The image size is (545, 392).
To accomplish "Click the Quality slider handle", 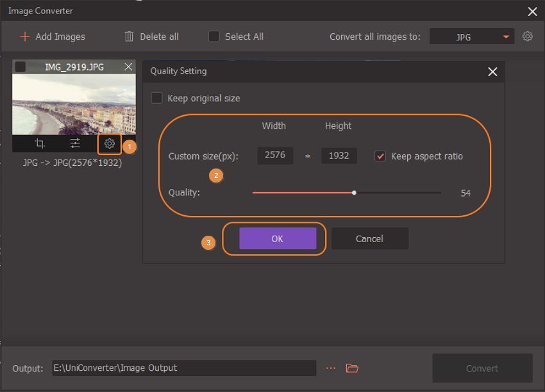I will click(354, 192).
